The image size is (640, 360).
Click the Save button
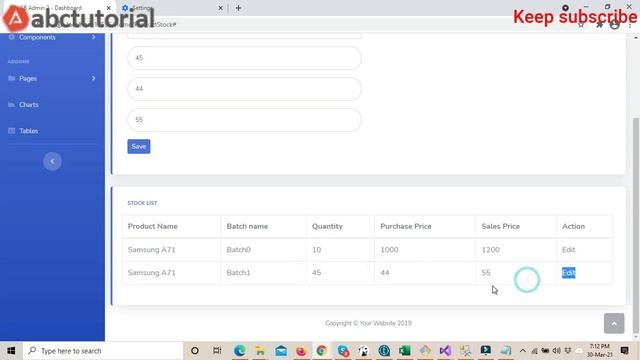pos(139,147)
